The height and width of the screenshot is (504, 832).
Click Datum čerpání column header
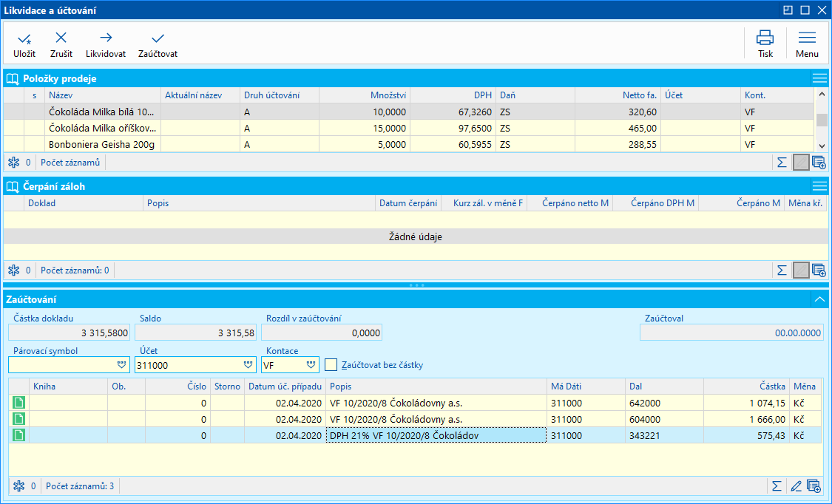point(408,203)
